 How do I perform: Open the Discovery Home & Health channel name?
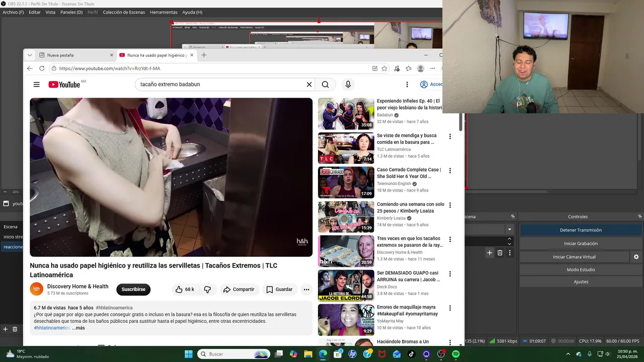(77, 287)
